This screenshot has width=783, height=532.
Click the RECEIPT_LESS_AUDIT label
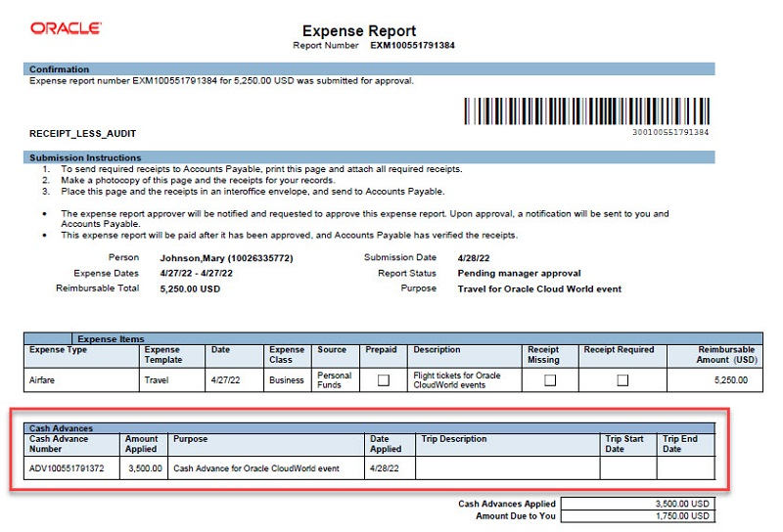(82, 134)
